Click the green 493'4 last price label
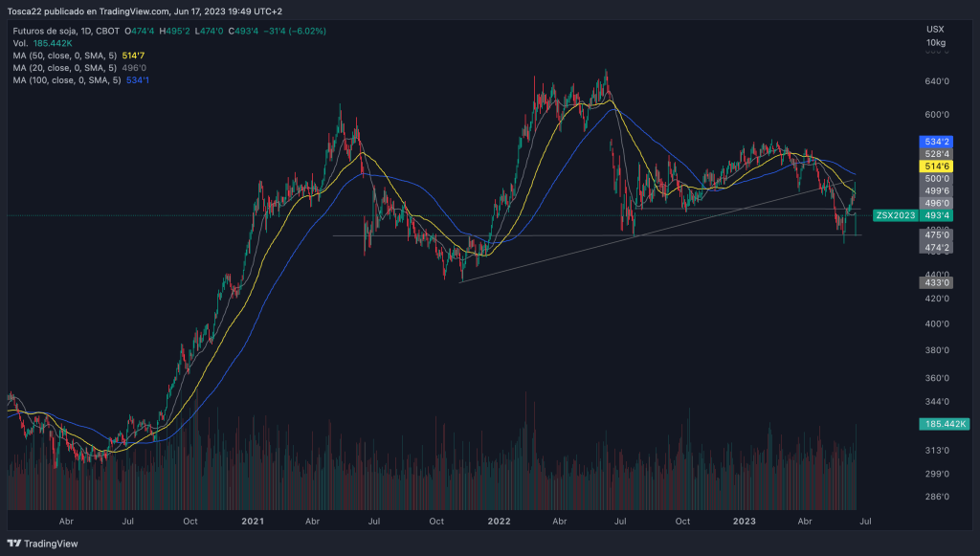 (937, 216)
